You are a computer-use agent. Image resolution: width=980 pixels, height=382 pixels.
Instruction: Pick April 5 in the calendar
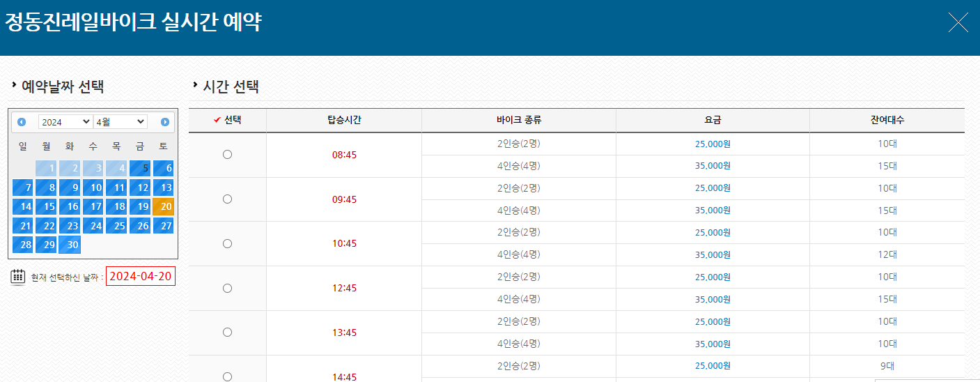tap(140, 168)
